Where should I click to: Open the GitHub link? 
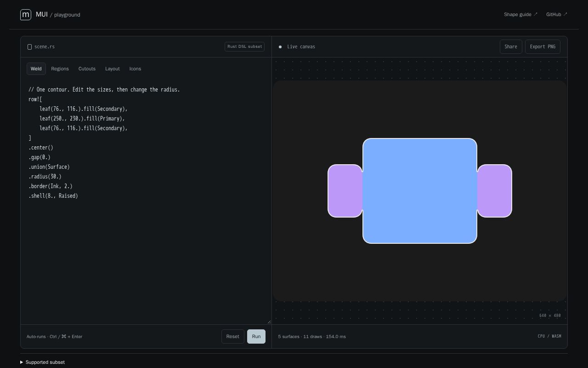click(557, 15)
